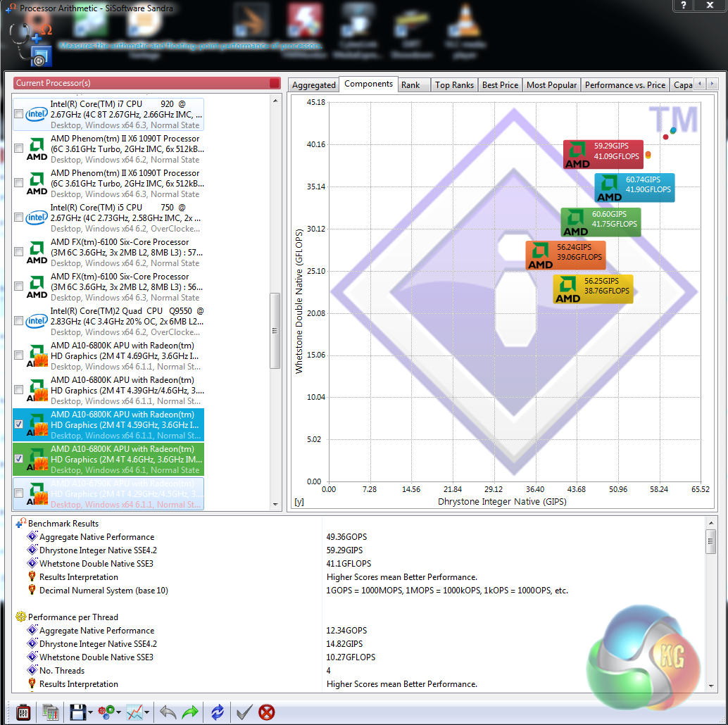The height and width of the screenshot is (725, 728).
Task: Click the AMD logo of FX-6100 57... entry
Action: (37, 252)
